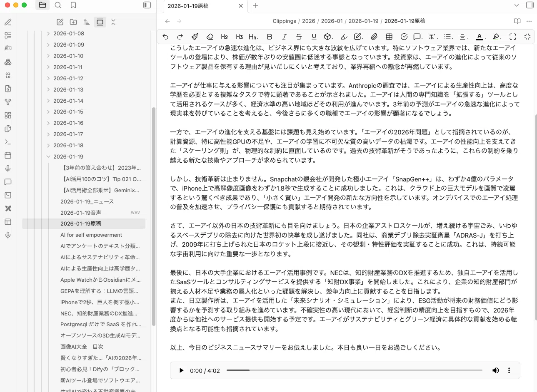Insert a table using the grid icon

point(389,37)
